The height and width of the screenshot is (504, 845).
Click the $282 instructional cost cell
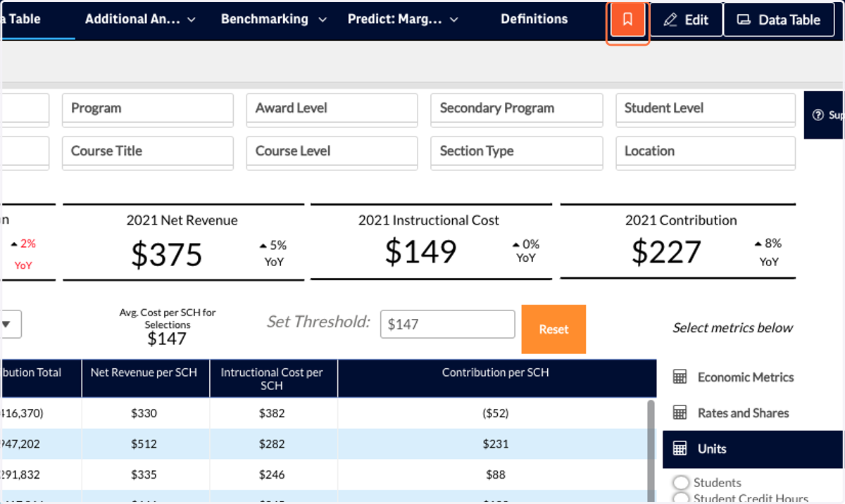272,444
